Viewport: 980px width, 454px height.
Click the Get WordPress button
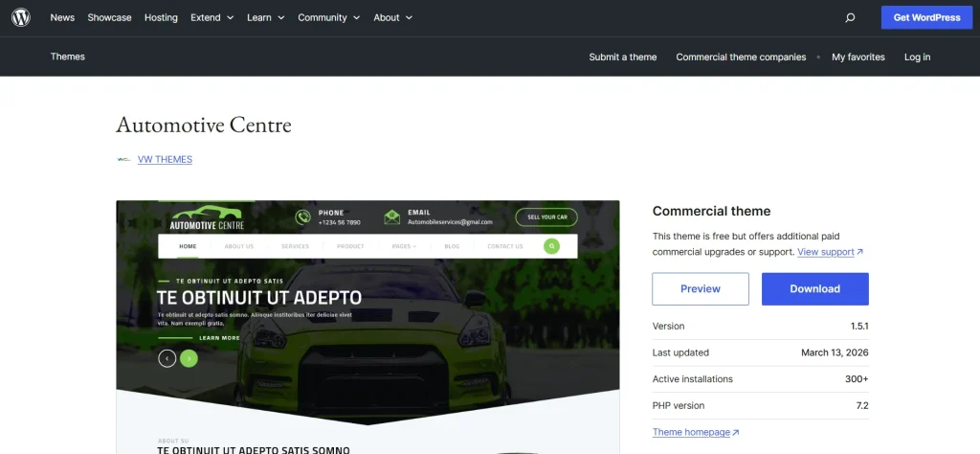click(x=926, y=17)
